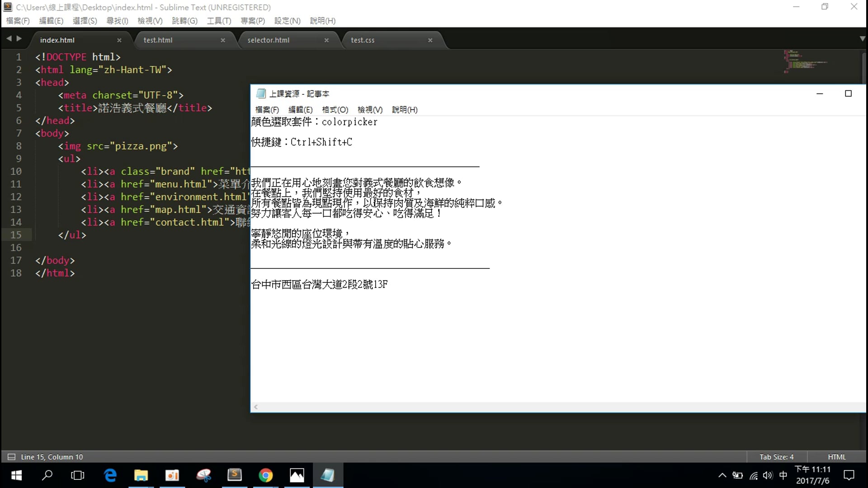Viewport: 868px width, 488px height.
Task: Click the left arrow of Notepad's horizontal scrollbar
Action: 256,407
